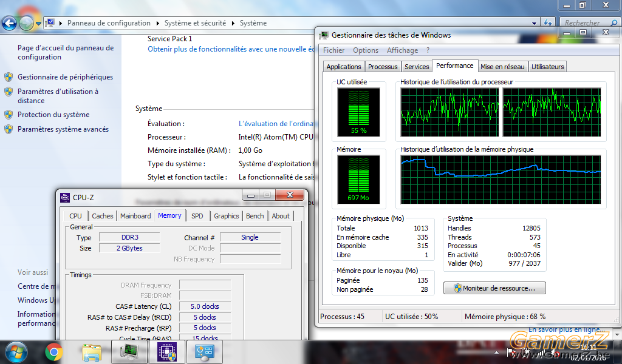Screen dimensions: 622x364
Task: Open the Control Panel taskbar icon
Action: click(205, 352)
